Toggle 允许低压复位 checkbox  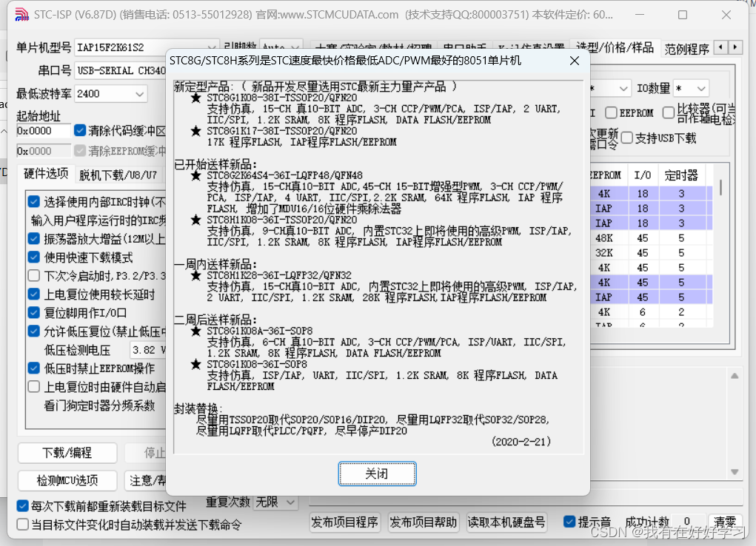34,331
